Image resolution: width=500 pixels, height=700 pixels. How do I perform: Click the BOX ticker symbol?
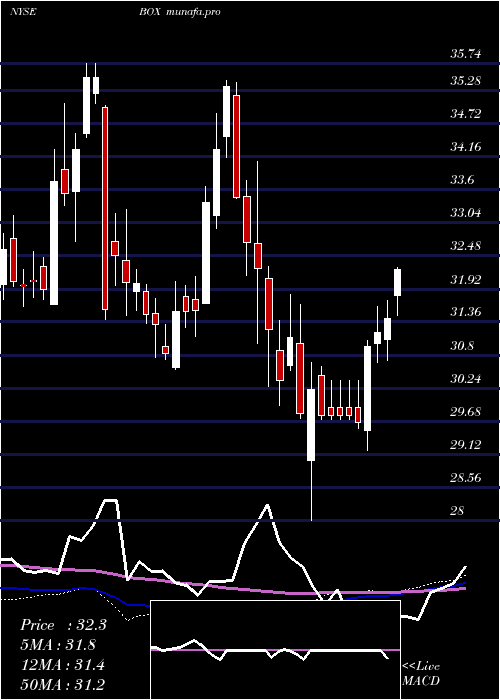(x=150, y=12)
